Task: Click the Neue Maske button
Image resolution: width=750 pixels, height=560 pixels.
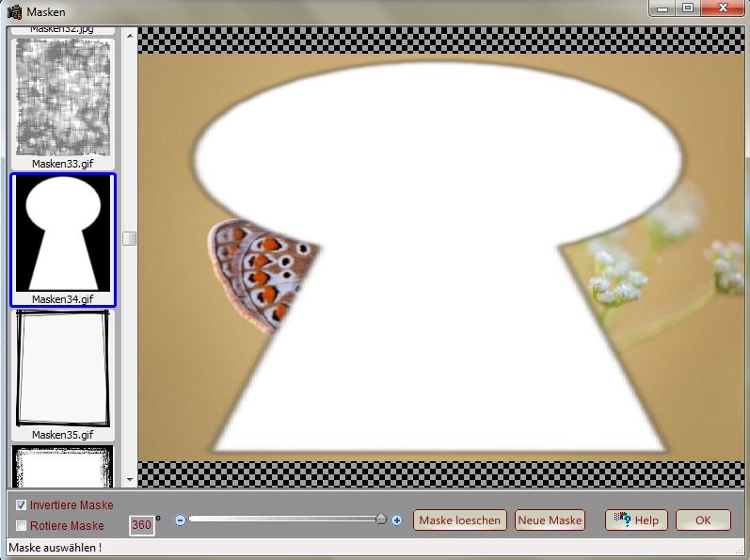Action: point(551,520)
